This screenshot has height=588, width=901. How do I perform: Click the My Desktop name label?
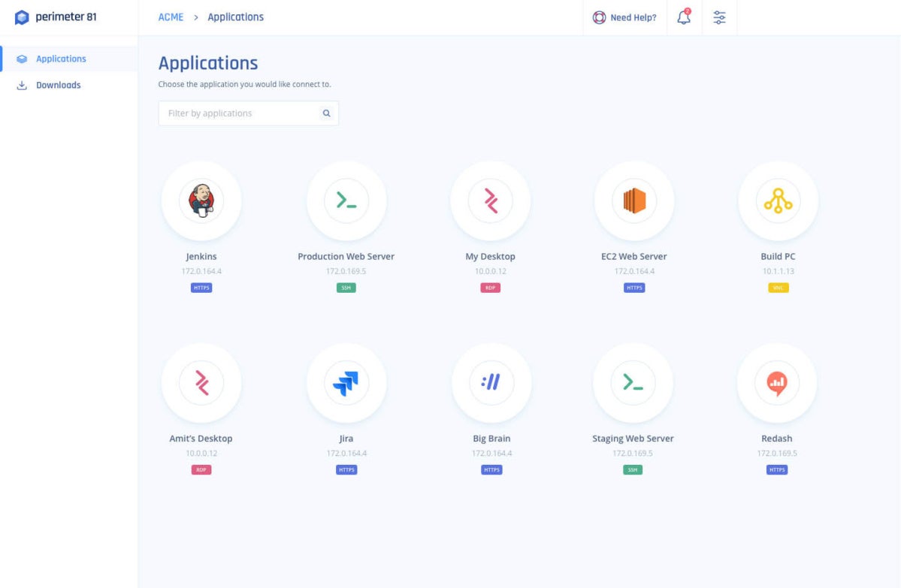tap(490, 257)
